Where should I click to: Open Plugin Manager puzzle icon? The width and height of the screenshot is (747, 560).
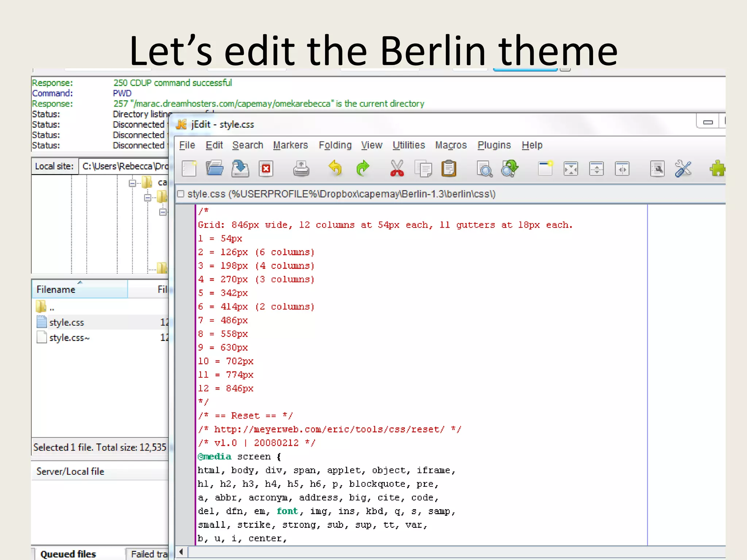click(717, 169)
